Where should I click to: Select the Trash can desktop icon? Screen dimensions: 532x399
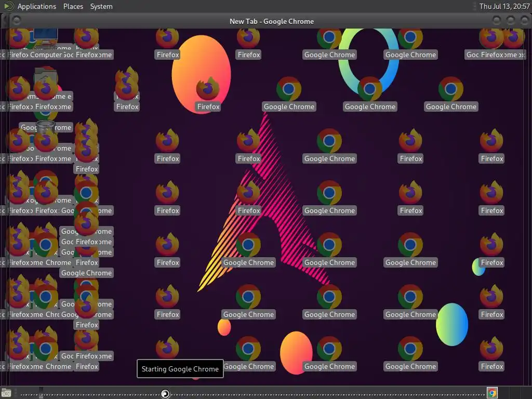(x=45, y=127)
